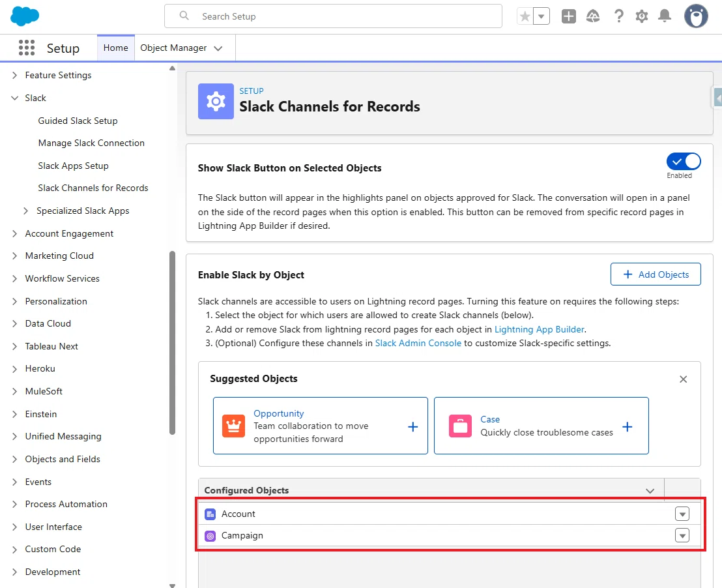Expand the Process Automation node

15,504
